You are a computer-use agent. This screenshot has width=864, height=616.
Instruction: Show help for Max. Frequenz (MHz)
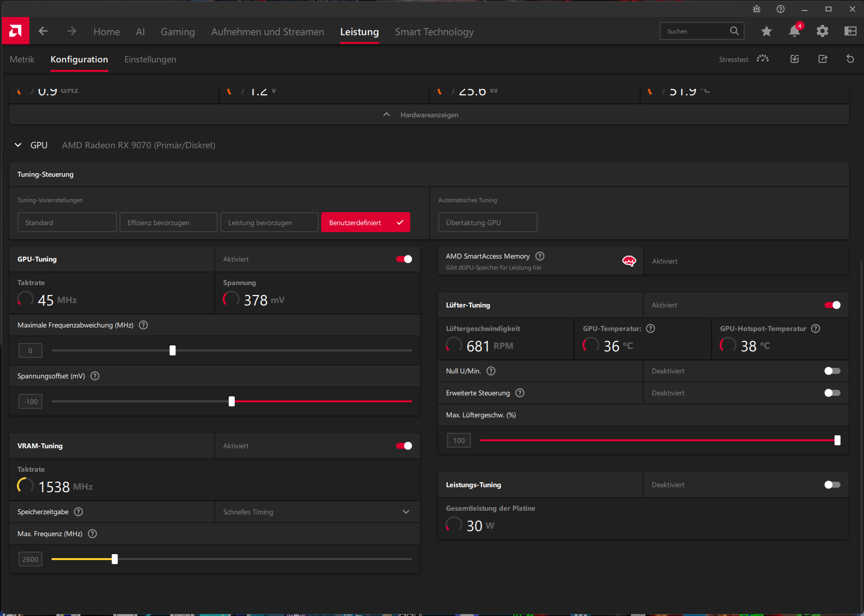92,534
